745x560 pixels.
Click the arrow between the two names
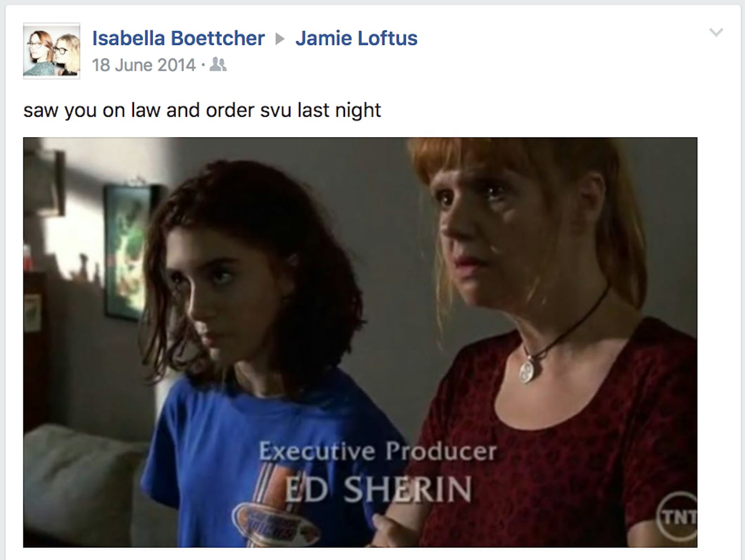(x=280, y=39)
